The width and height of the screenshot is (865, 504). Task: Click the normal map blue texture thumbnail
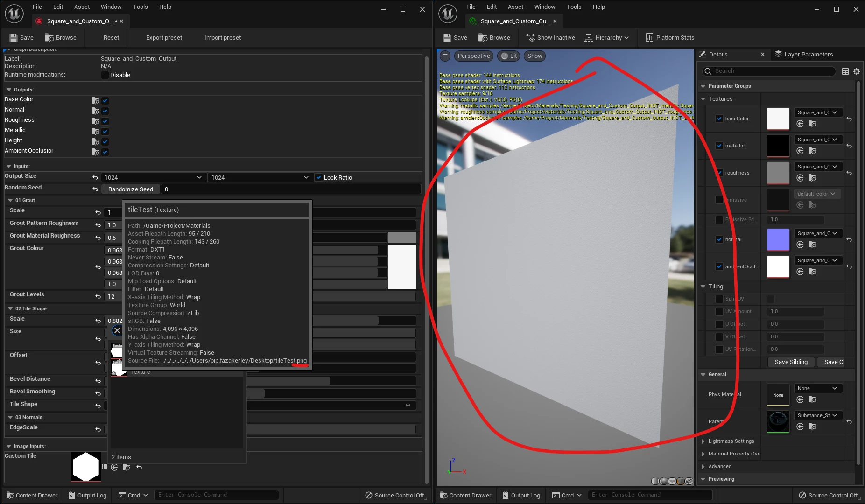(x=778, y=240)
